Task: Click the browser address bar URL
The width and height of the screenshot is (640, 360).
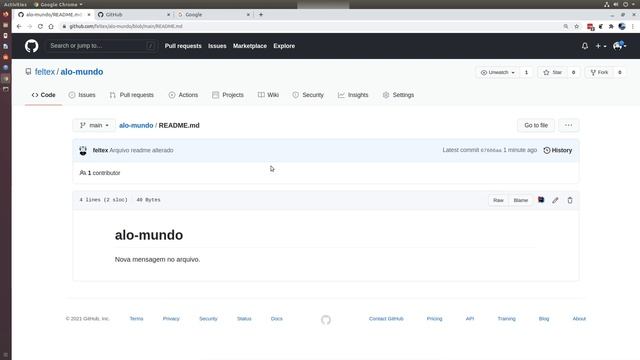Action: 126,26
